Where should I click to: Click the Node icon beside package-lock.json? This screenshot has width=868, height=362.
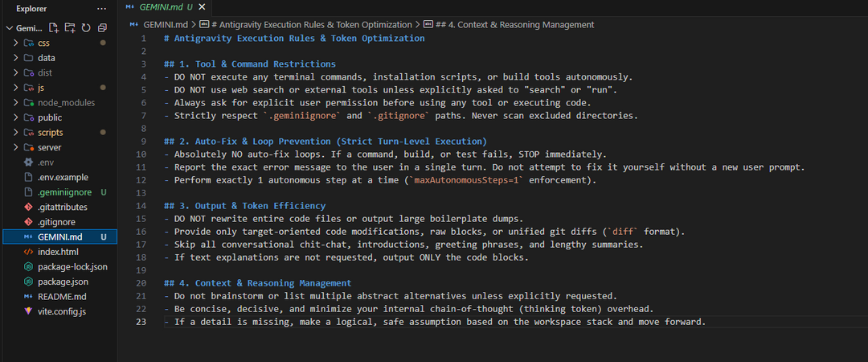coord(28,267)
